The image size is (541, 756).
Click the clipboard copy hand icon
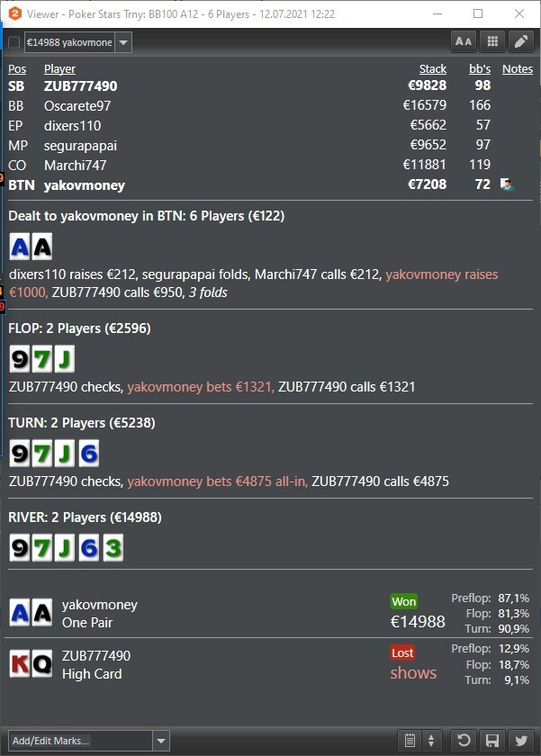coord(410,740)
